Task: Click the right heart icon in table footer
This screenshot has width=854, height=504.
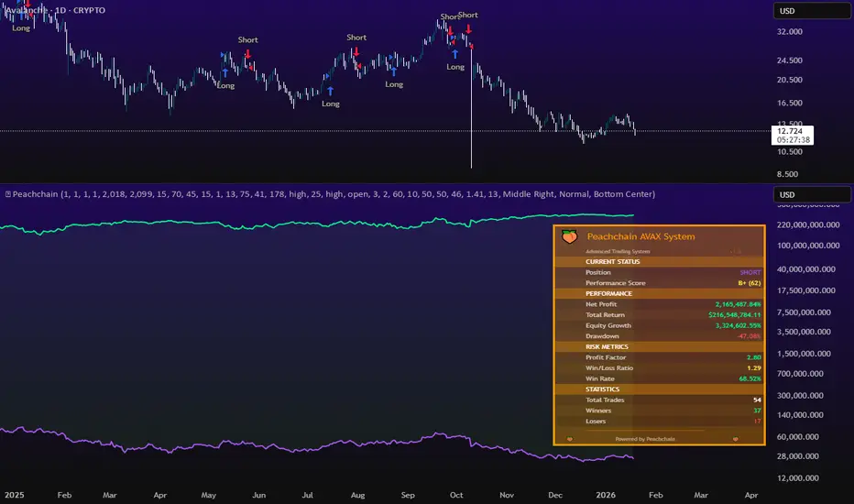Action: [735, 439]
